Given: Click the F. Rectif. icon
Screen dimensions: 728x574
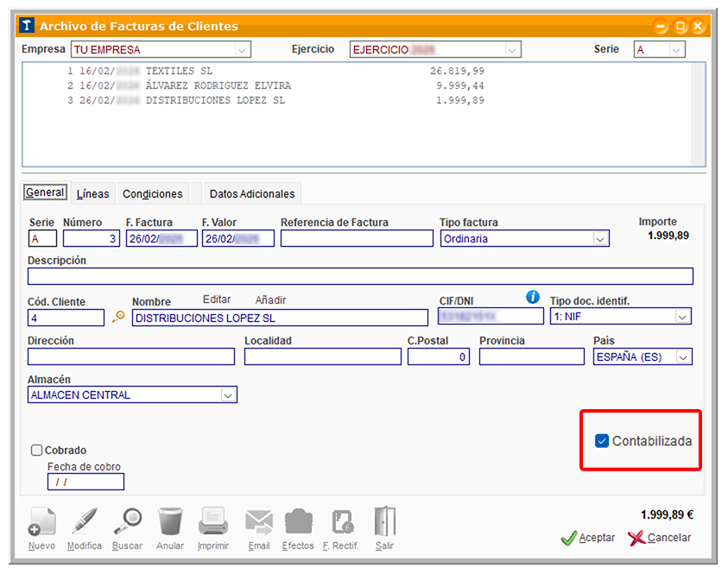Looking at the screenshot, I should [x=342, y=523].
